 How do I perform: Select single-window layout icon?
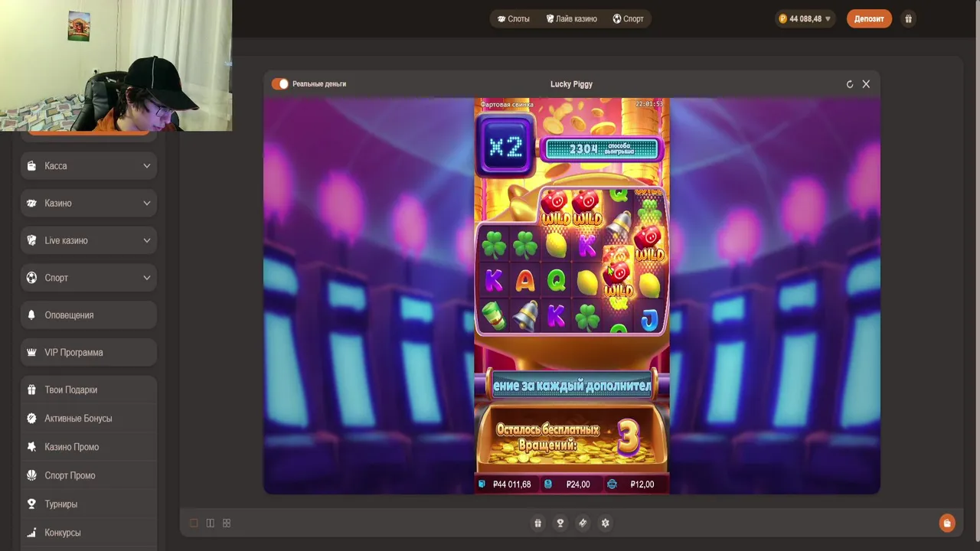pos(194,523)
